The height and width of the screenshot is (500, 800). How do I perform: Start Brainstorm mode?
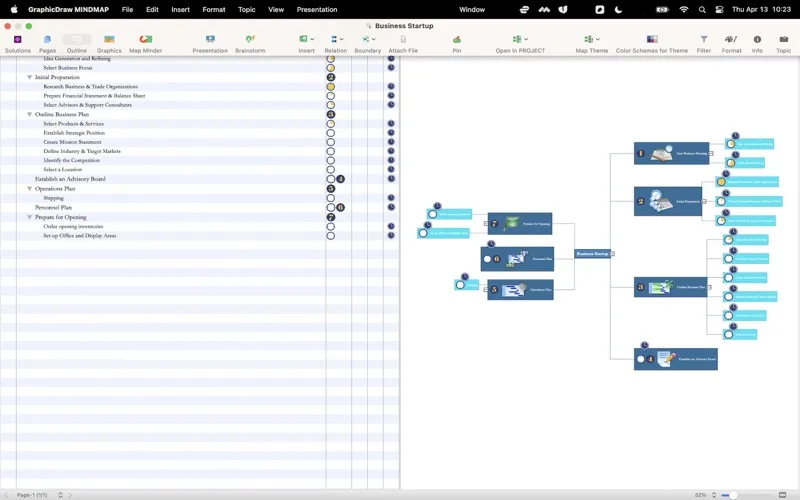point(250,44)
